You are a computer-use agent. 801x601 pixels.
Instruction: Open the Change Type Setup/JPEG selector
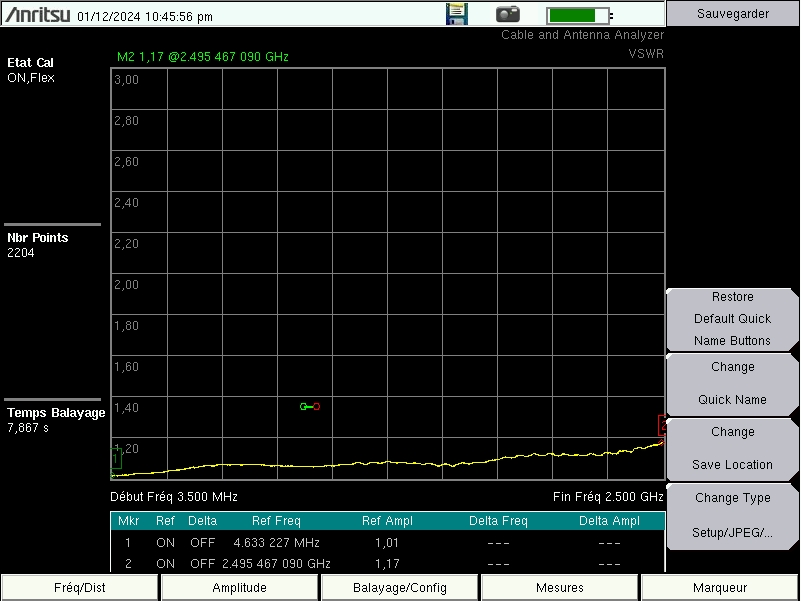pyautogui.click(x=732, y=515)
